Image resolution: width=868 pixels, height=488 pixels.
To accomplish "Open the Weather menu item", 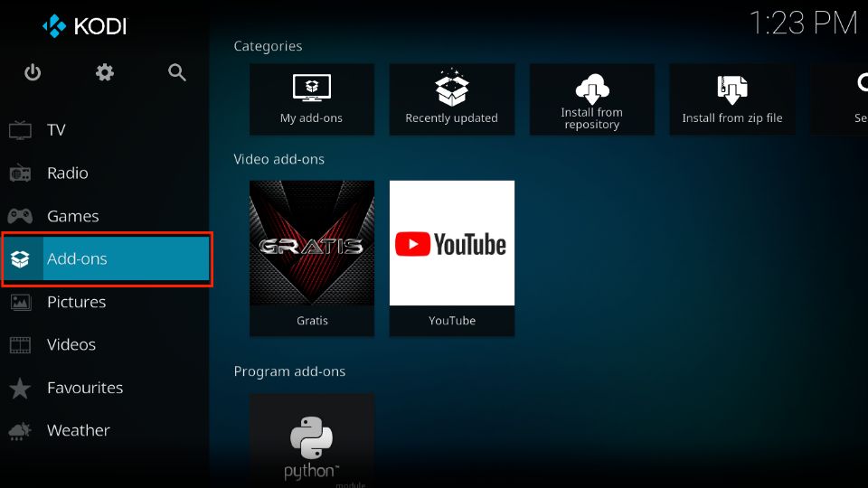I will coord(105,430).
